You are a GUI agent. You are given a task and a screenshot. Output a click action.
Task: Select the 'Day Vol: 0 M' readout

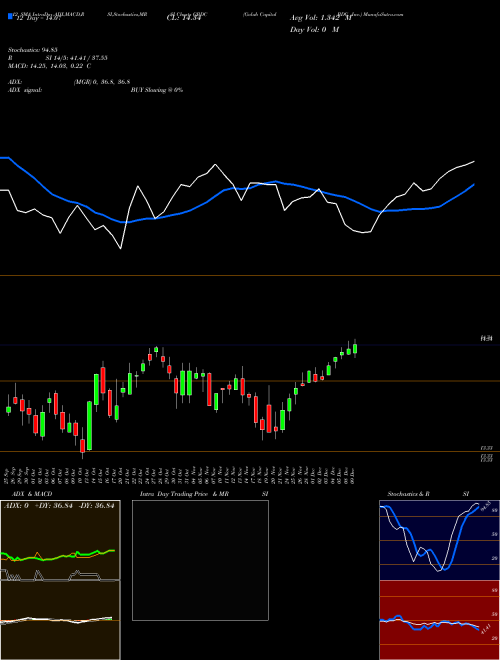pyautogui.click(x=314, y=30)
